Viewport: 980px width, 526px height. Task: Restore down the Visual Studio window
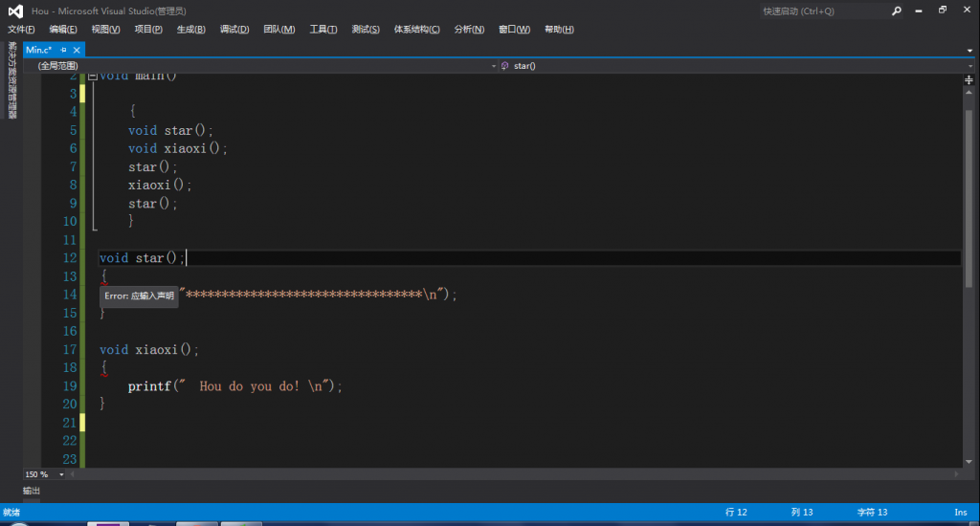[x=943, y=10]
